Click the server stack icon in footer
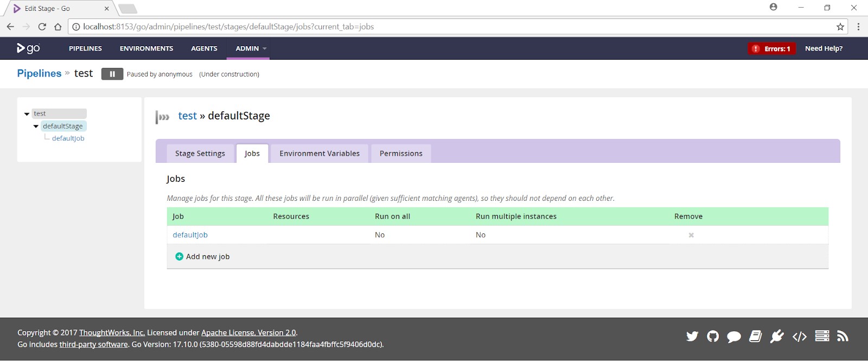Viewport: 868px width, 361px height. (x=822, y=337)
